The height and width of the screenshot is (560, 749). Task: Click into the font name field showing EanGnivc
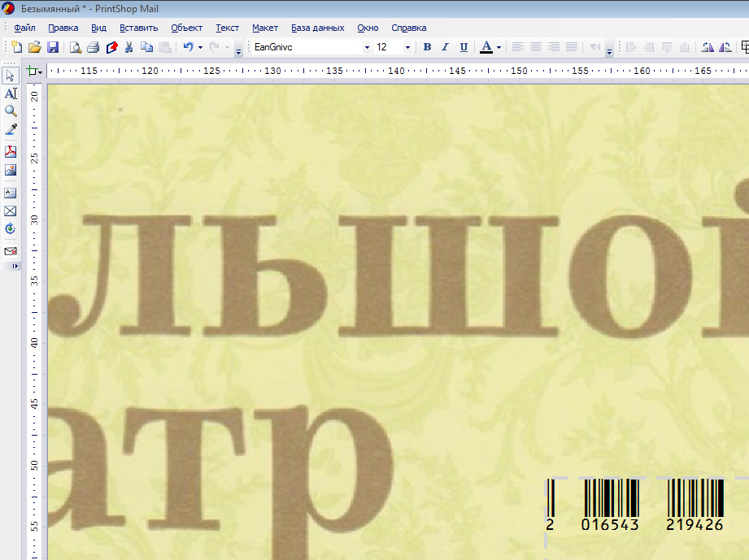tap(307, 47)
